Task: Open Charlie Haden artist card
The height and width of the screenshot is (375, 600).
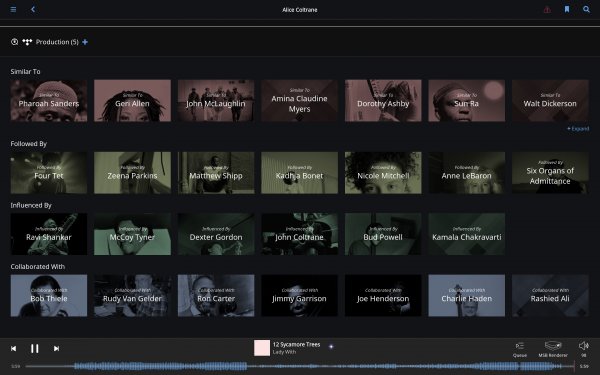Action: point(466,295)
